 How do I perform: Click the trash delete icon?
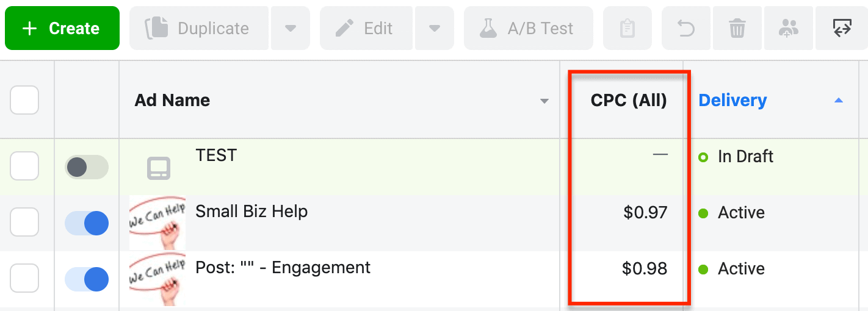point(737,28)
